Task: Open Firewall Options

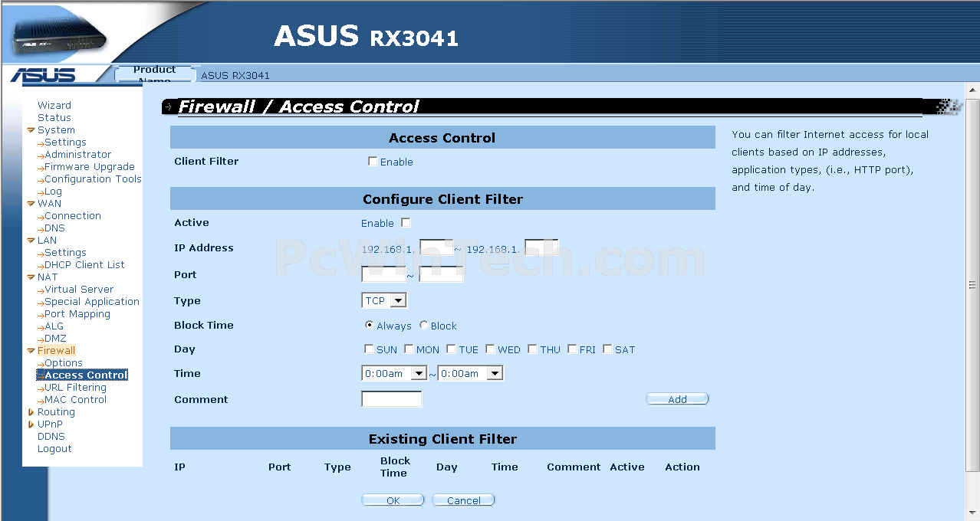Action: pos(64,363)
